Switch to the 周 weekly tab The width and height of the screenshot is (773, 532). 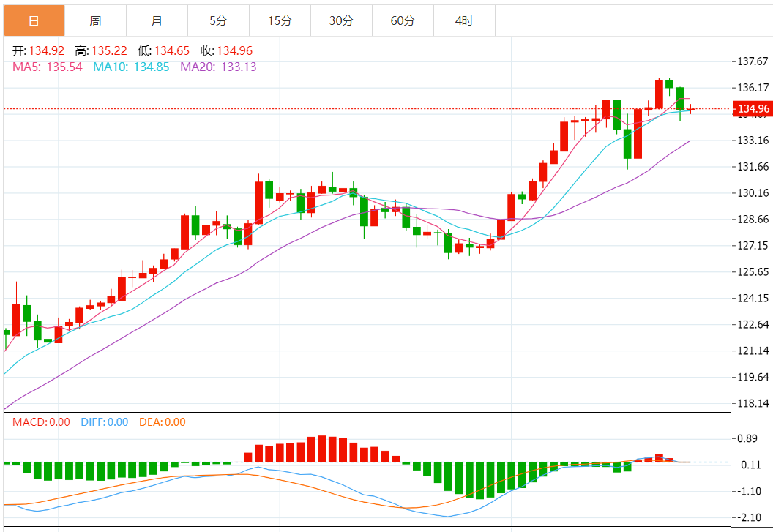95,20
